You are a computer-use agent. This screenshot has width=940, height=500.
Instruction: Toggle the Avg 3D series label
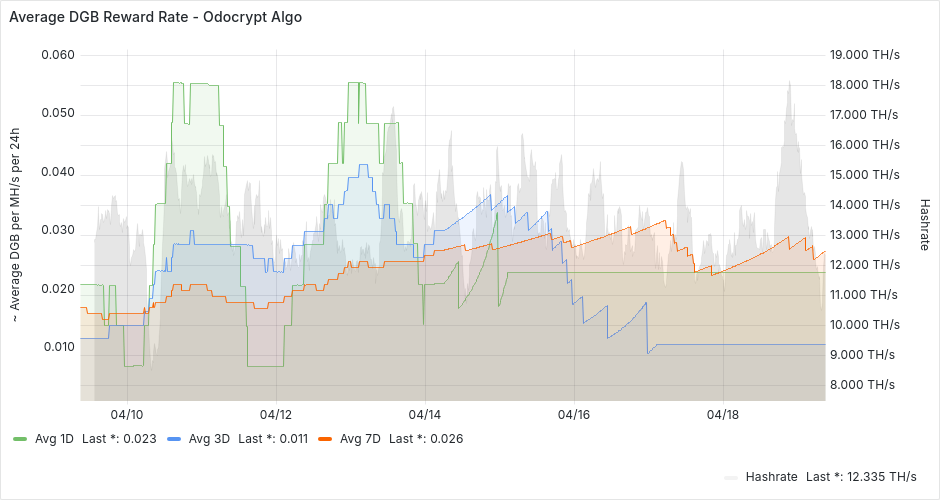point(205,439)
